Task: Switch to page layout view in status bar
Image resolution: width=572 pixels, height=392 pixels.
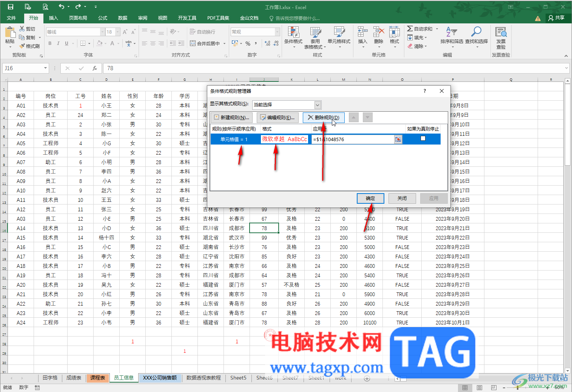Action: pos(479,387)
